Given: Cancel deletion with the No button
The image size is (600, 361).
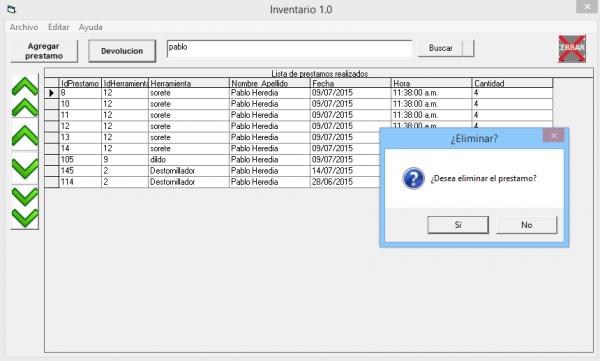Looking at the screenshot, I should pos(527,225).
